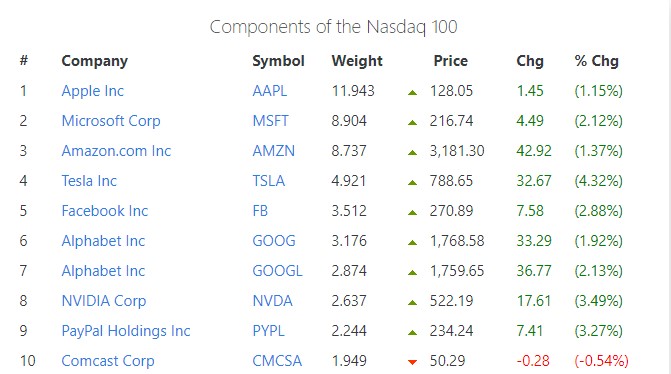This screenshot has width=671, height=374.
Task: Click the GOOGL ticker symbol
Action: tap(277, 271)
